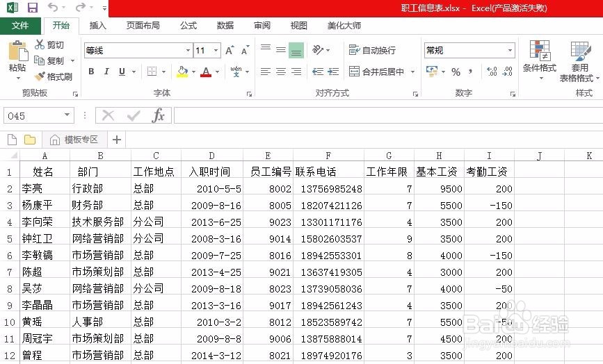Decrease indent icon
The image size is (603, 364).
[318, 72]
